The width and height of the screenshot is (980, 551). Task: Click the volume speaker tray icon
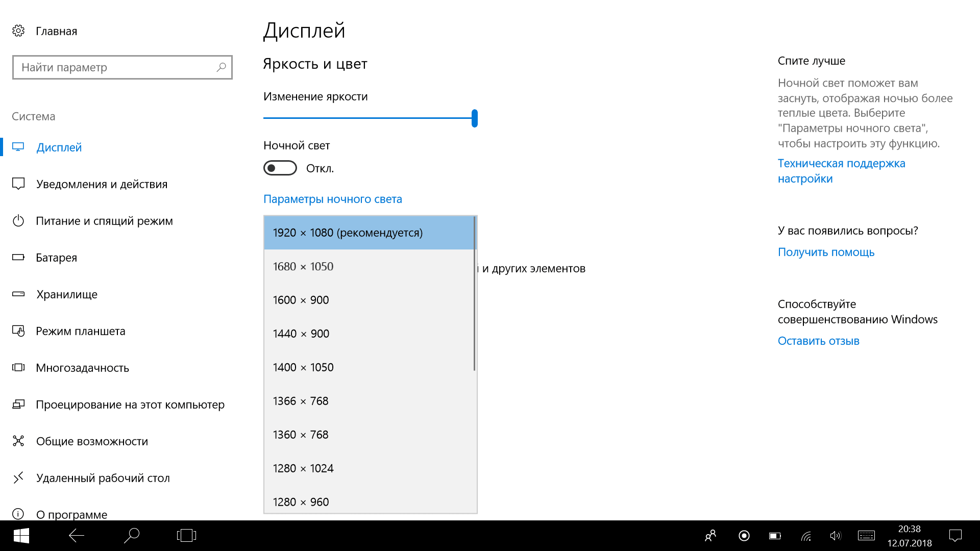pos(835,536)
